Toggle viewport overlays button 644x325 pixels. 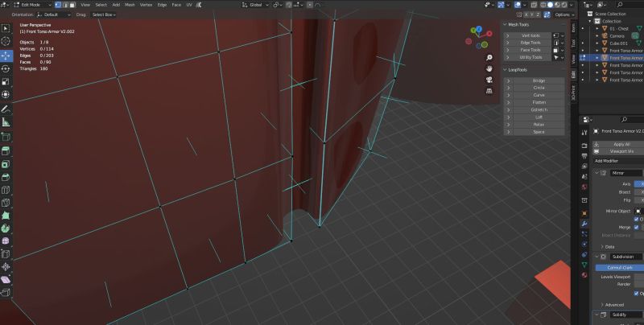(518, 5)
